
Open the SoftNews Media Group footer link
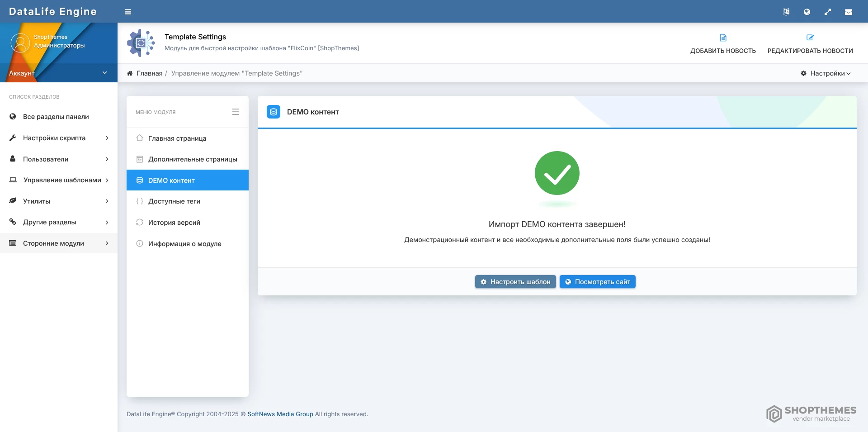coord(280,414)
